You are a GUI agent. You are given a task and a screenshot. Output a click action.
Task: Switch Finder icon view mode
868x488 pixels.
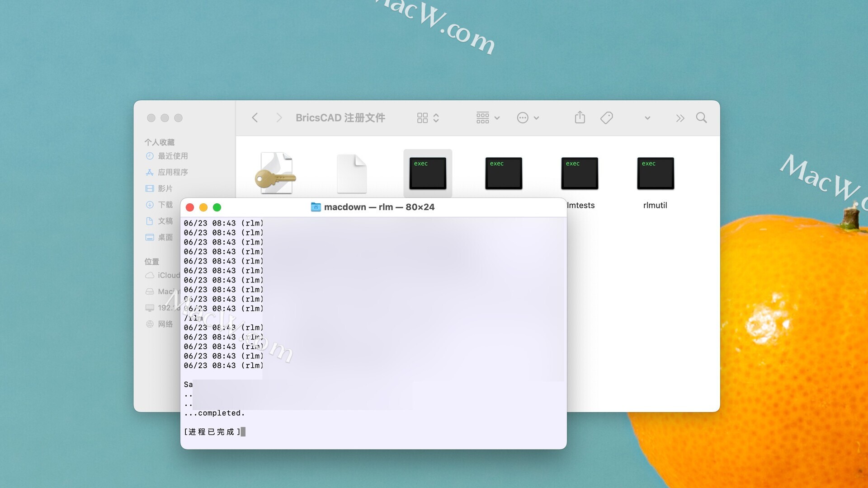pyautogui.click(x=428, y=118)
